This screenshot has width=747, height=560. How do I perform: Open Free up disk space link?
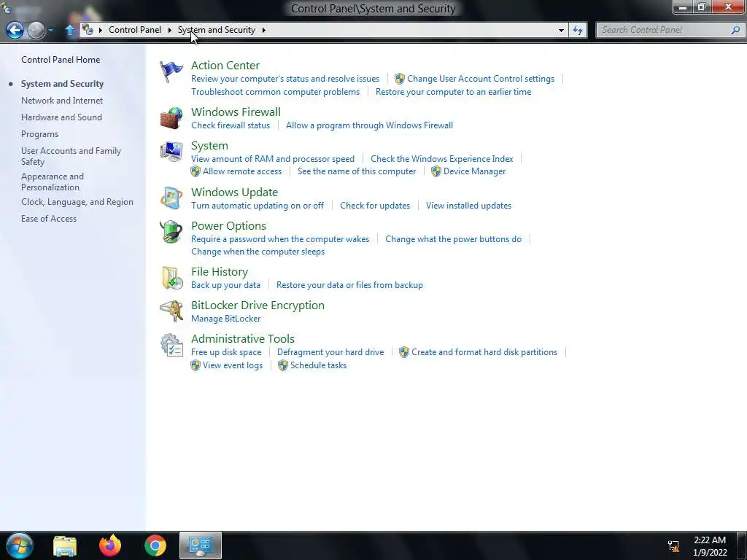[x=226, y=352]
